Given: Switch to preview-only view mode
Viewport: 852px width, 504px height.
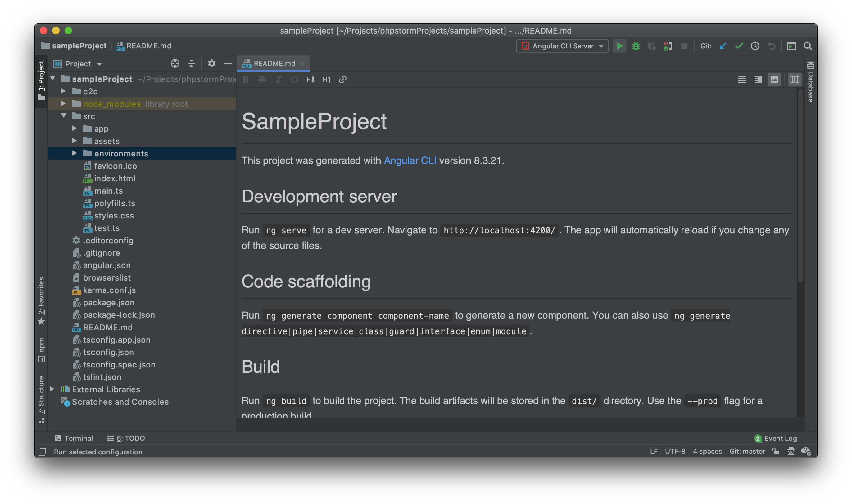Looking at the screenshot, I should [774, 79].
